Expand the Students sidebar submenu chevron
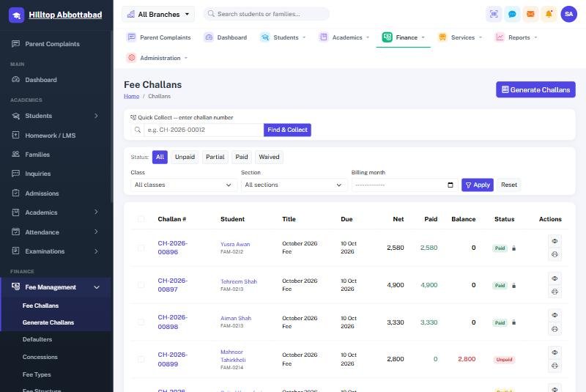Image resolution: width=586 pixels, height=392 pixels. (96, 116)
